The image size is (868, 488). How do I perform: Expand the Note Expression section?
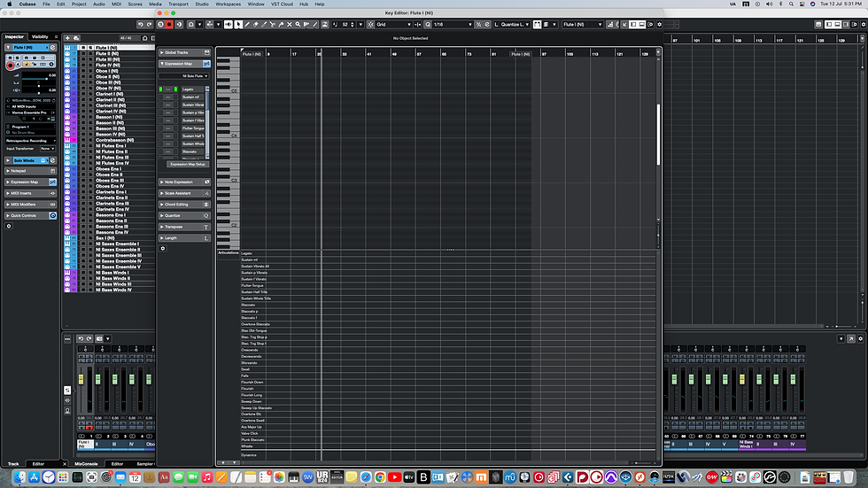161,182
